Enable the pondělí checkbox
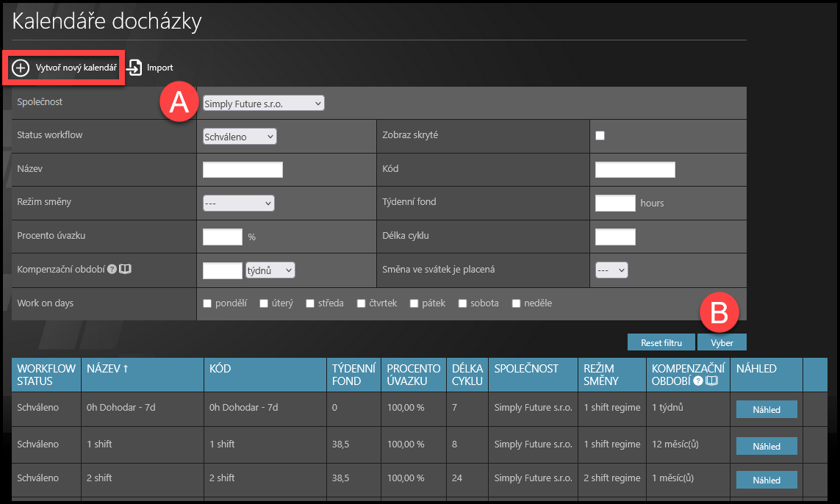The width and height of the screenshot is (840, 504). click(x=207, y=303)
